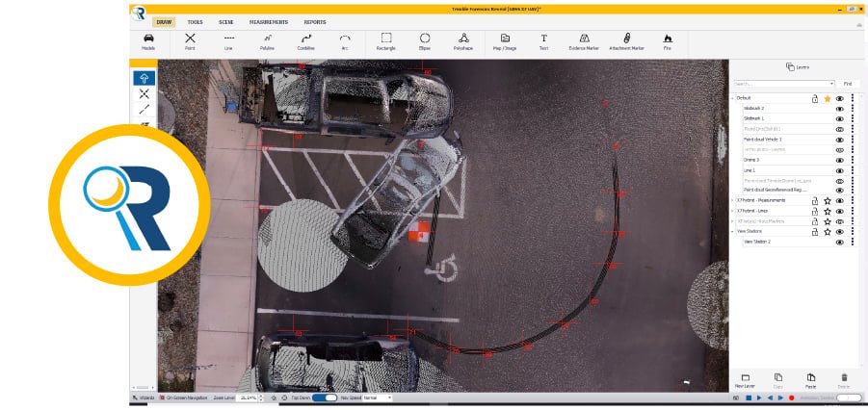This screenshot has width=868, height=410.
Task: Click the Delete layer trash icon
Action: tap(844, 377)
